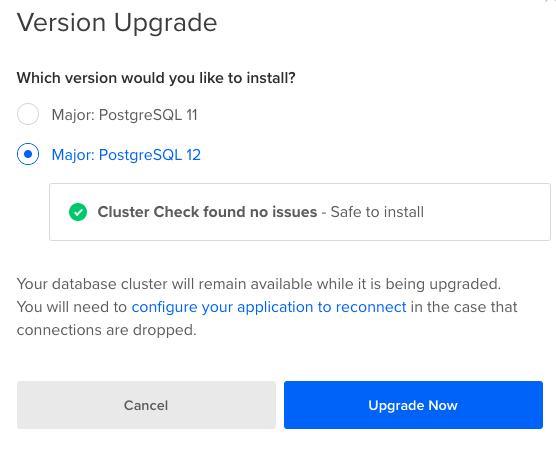The image size is (556, 450).
Task: Select the PostgreSQL 11 radio button
Action: [28, 114]
